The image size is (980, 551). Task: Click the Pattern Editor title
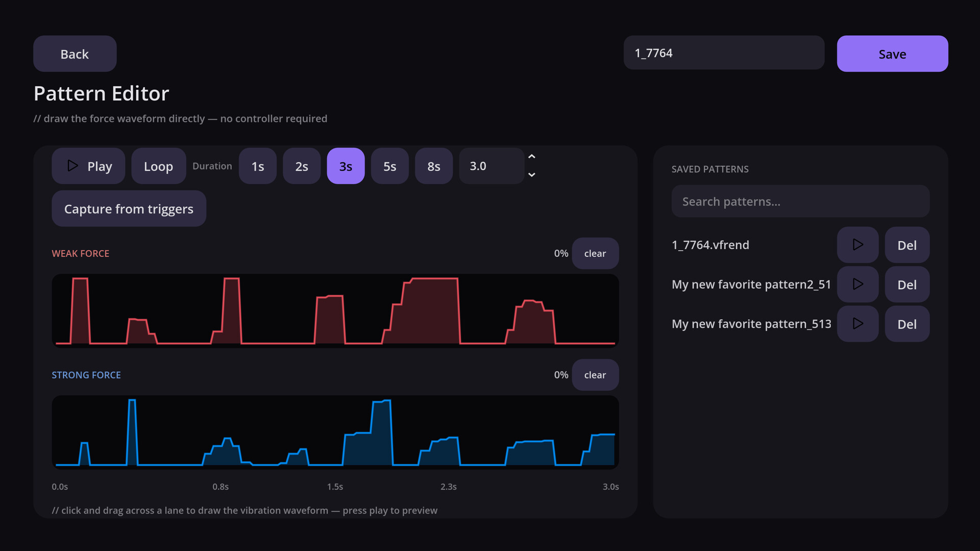pyautogui.click(x=101, y=93)
